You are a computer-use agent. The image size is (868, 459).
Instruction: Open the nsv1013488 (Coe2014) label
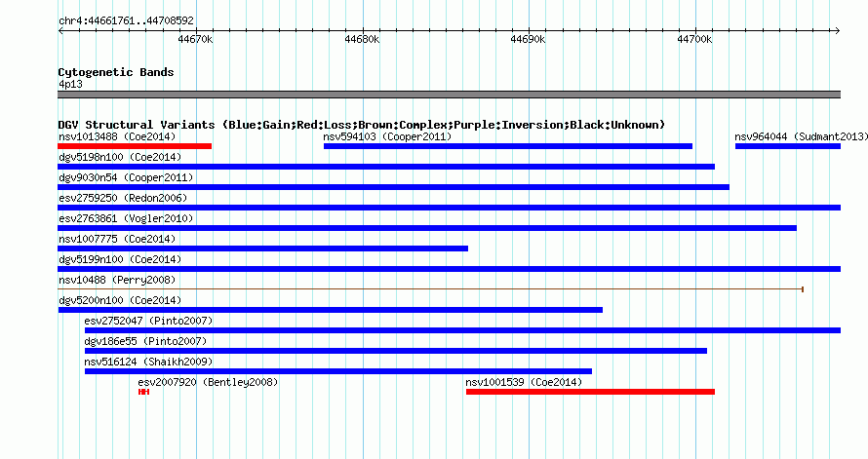(117, 136)
